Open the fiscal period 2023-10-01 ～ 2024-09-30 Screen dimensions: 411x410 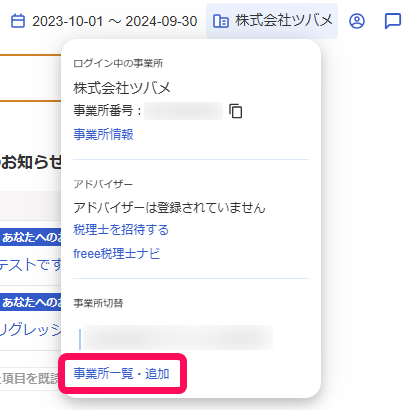pos(114,21)
